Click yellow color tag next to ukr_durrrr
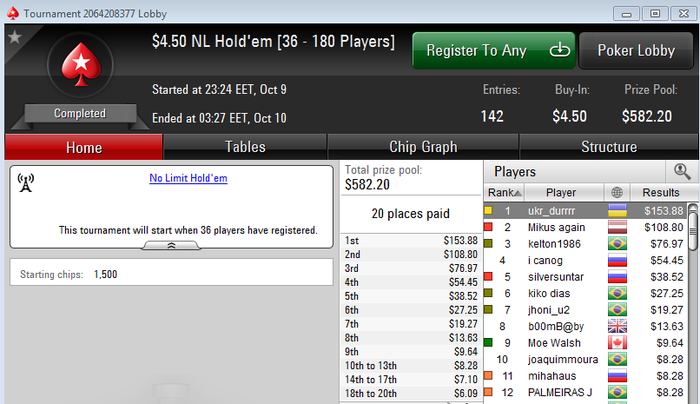This screenshot has height=404, width=700. [488, 210]
